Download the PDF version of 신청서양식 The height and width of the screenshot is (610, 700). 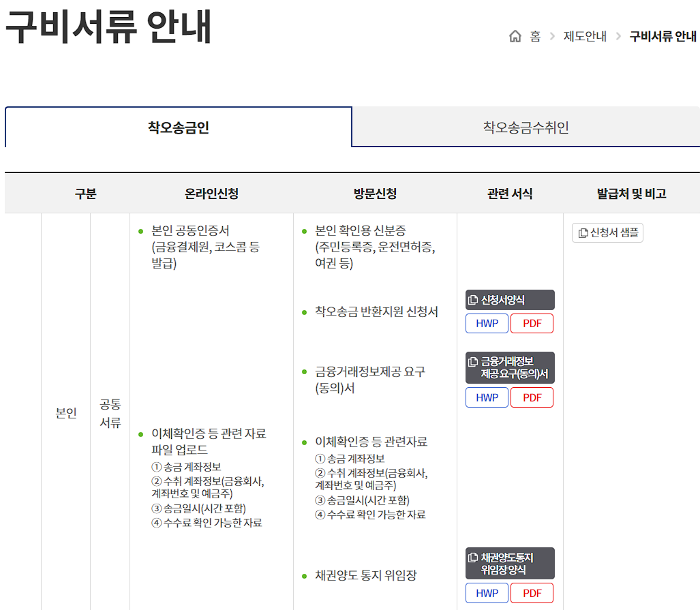click(531, 323)
